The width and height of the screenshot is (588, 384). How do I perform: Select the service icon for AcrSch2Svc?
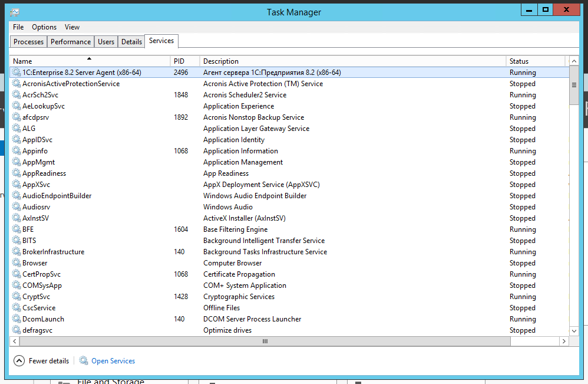pos(16,94)
